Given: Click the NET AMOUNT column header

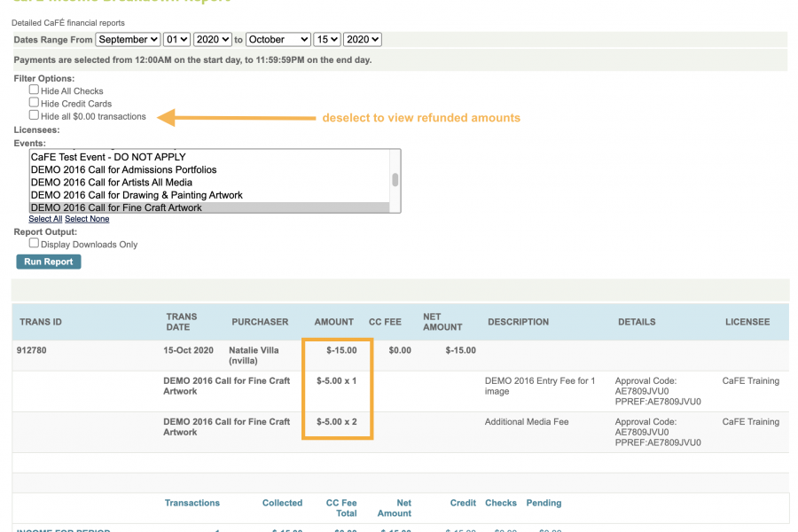Looking at the screenshot, I should [x=442, y=322].
